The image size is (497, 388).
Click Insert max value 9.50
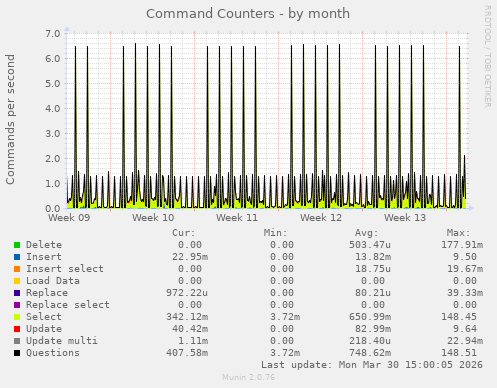(x=465, y=257)
